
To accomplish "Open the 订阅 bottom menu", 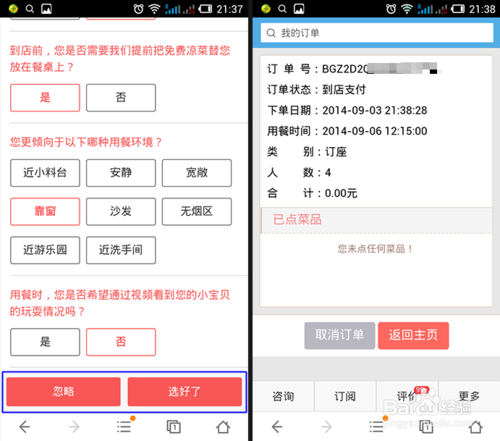I will [345, 396].
